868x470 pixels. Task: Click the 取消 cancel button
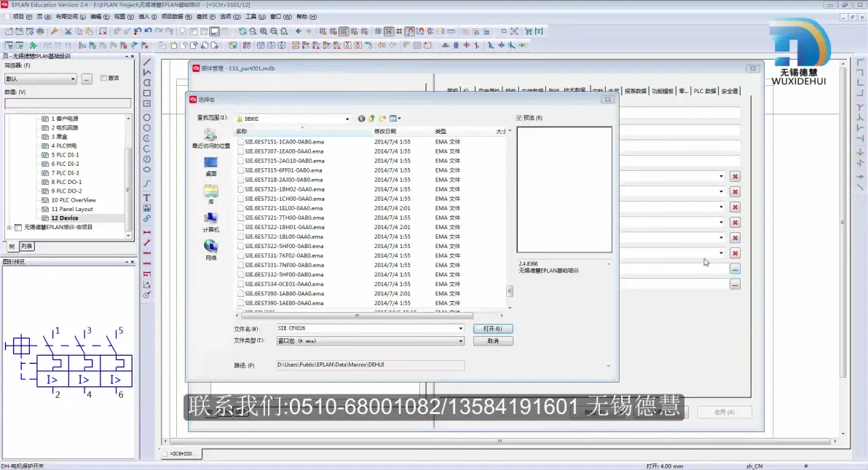coord(493,341)
